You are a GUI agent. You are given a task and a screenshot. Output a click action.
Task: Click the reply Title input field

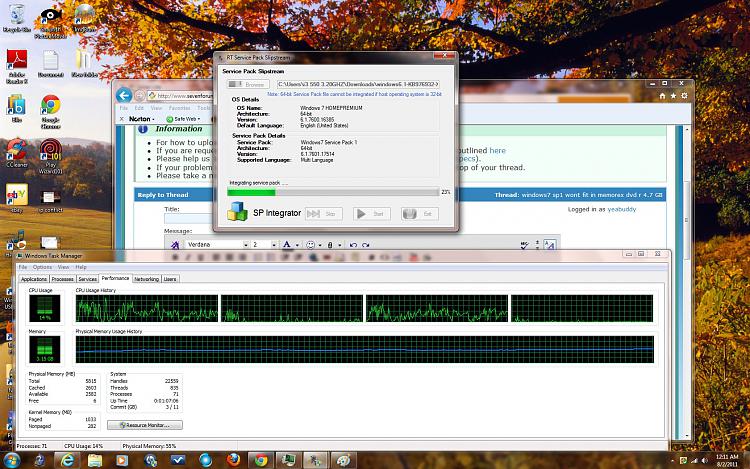tap(189, 218)
